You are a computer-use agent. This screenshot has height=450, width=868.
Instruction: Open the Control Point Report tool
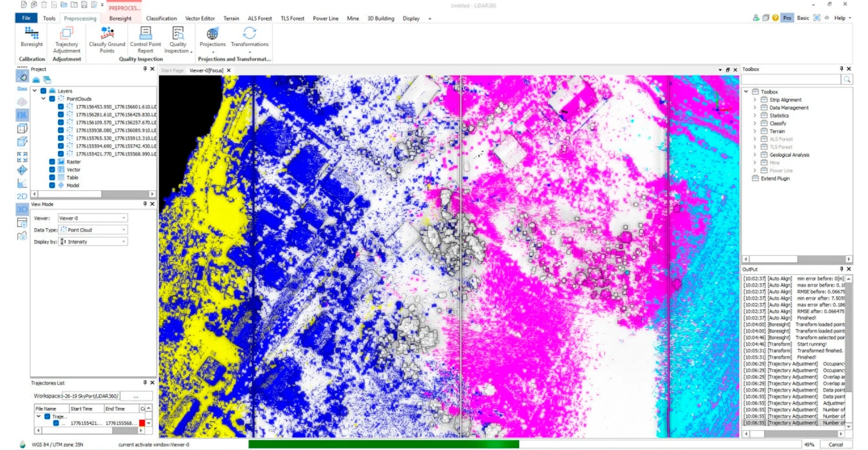(145, 39)
